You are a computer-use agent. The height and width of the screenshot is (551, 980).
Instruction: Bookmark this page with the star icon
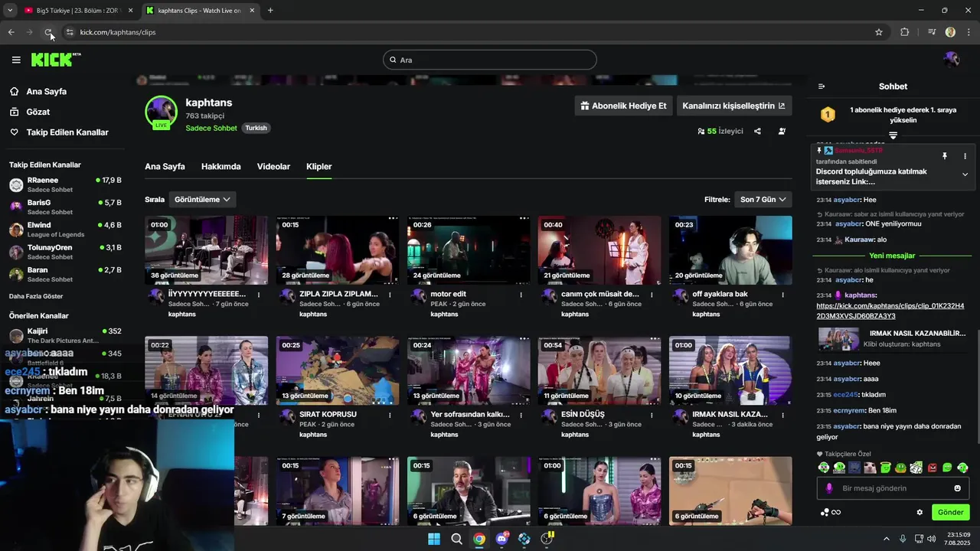click(x=879, y=32)
